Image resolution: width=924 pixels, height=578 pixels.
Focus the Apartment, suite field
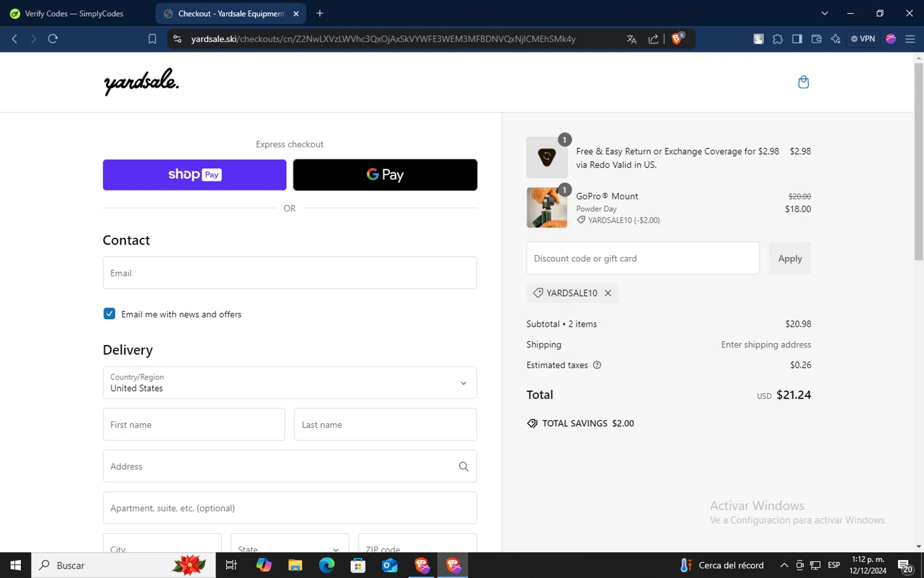click(290, 508)
